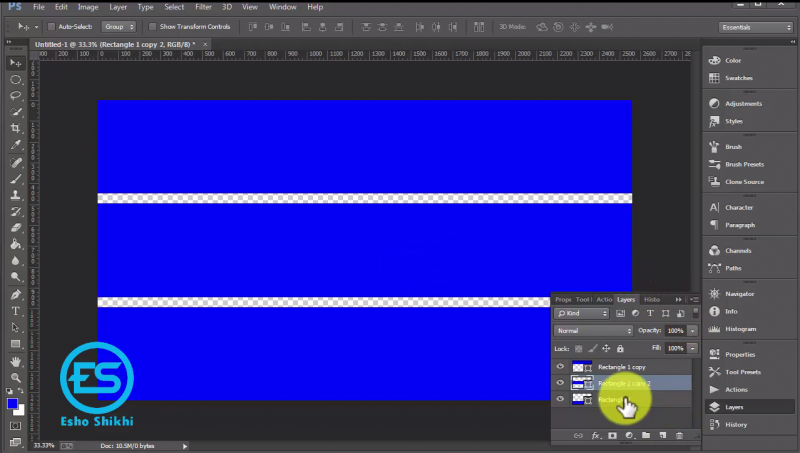Hide the Rectangle 1 copy layer
The height and width of the screenshot is (453, 800).
tap(560, 366)
